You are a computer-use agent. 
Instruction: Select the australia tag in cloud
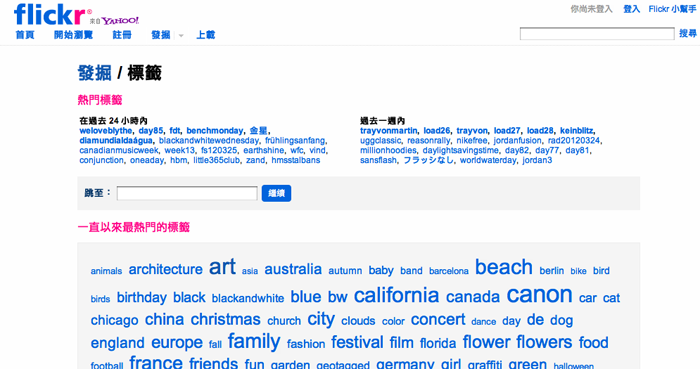293,269
